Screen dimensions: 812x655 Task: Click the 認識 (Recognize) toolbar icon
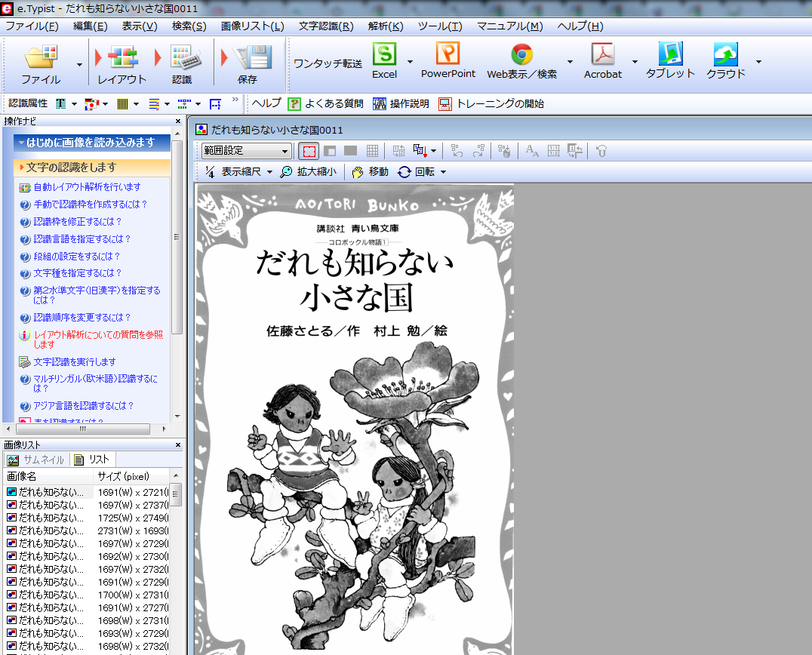click(181, 59)
